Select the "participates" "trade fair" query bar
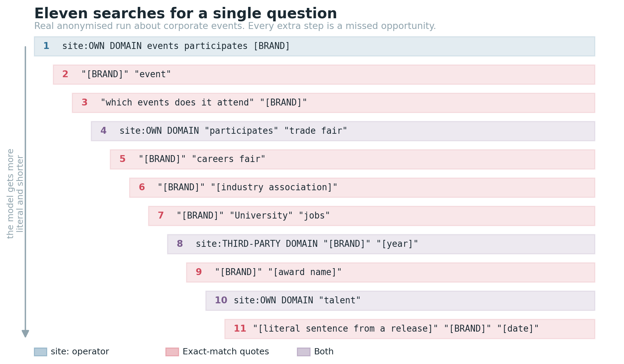 coord(343,131)
